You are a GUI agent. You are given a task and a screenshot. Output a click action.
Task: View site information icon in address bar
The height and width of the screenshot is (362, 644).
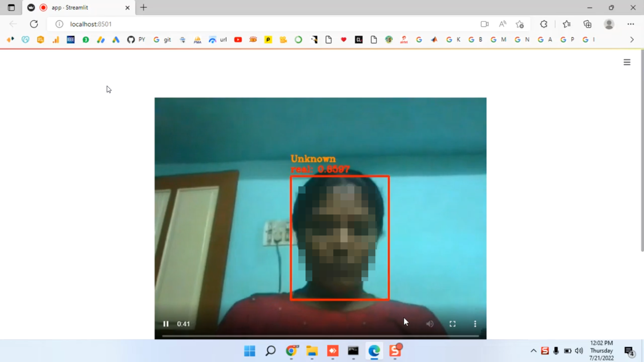point(59,24)
